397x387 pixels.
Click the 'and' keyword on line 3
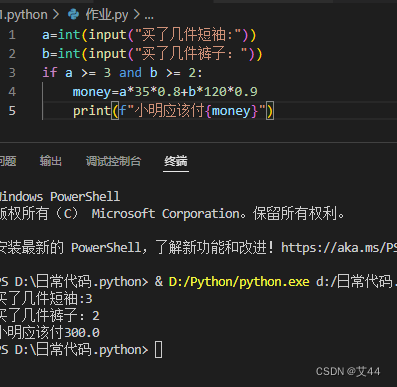click(130, 73)
